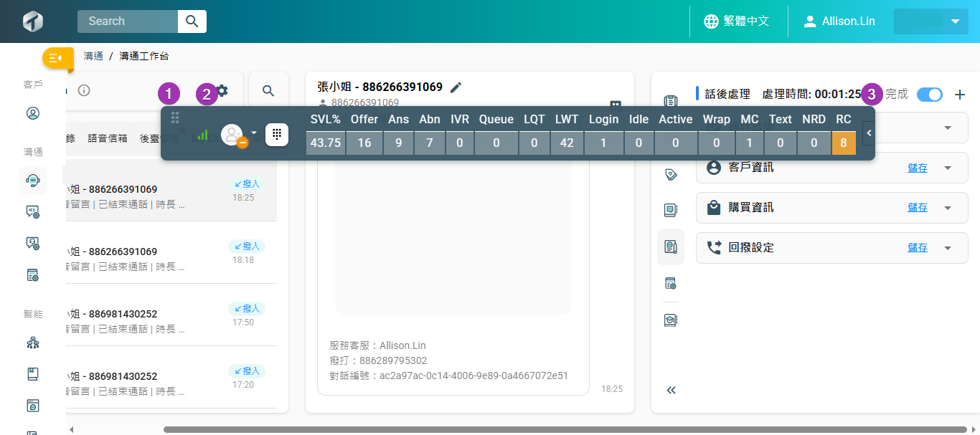Open the 繁體中文 language menu
This screenshot has height=435, width=980.
pyautogui.click(x=737, y=21)
